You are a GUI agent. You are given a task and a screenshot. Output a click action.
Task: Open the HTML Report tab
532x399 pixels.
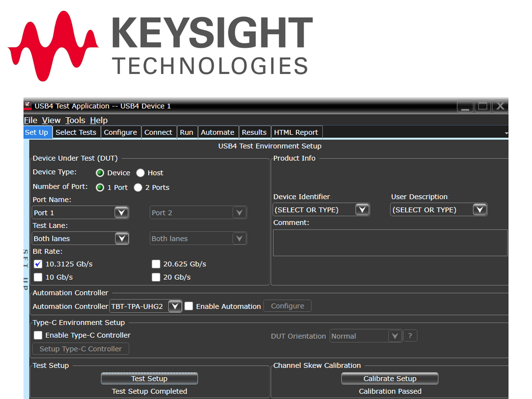296,132
